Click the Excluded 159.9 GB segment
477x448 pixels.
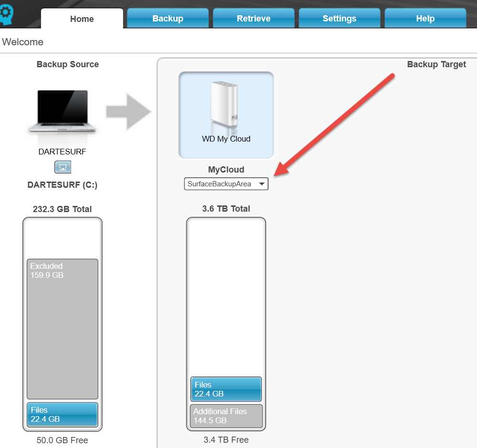click(x=62, y=329)
